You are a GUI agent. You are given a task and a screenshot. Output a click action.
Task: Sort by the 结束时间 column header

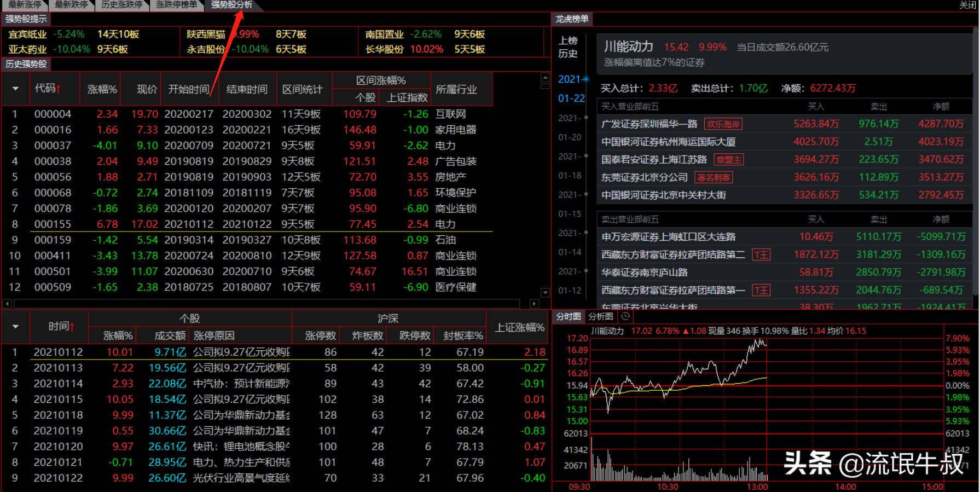(x=247, y=89)
